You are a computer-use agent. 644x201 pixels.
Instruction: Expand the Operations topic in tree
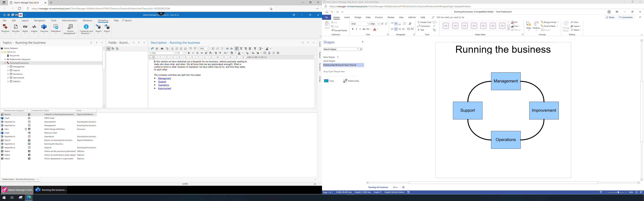[x=8, y=74]
